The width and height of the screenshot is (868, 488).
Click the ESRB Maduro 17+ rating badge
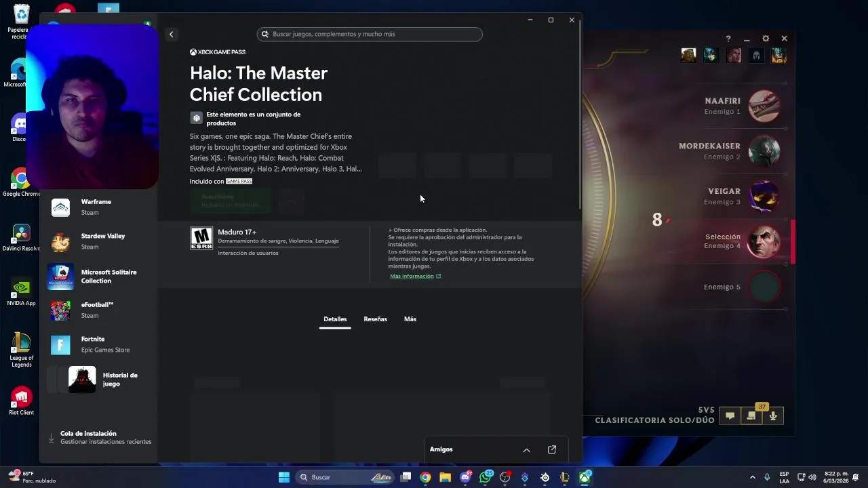[x=201, y=238]
